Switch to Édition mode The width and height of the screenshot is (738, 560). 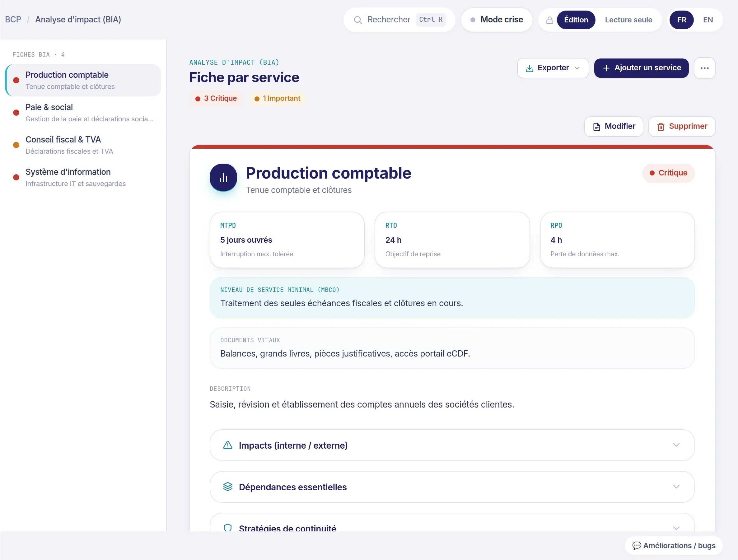(x=576, y=20)
